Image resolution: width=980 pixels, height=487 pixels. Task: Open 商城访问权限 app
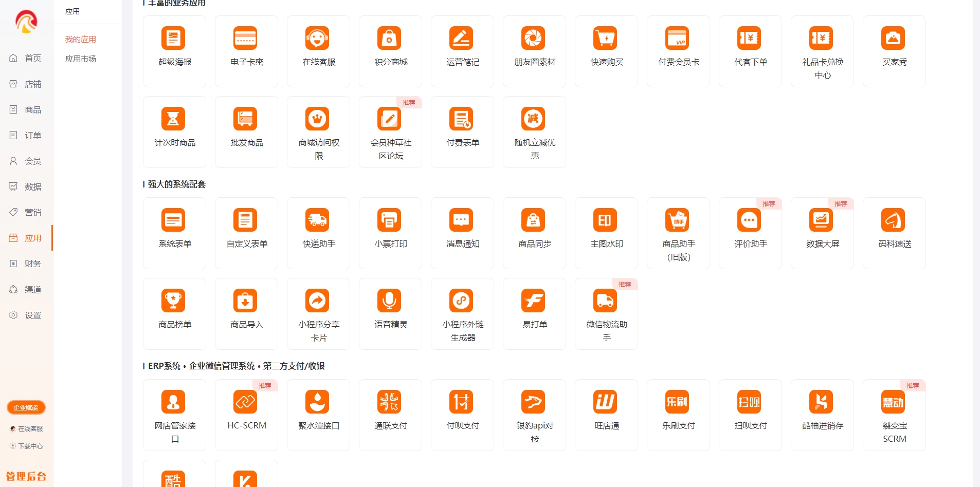point(318,132)
